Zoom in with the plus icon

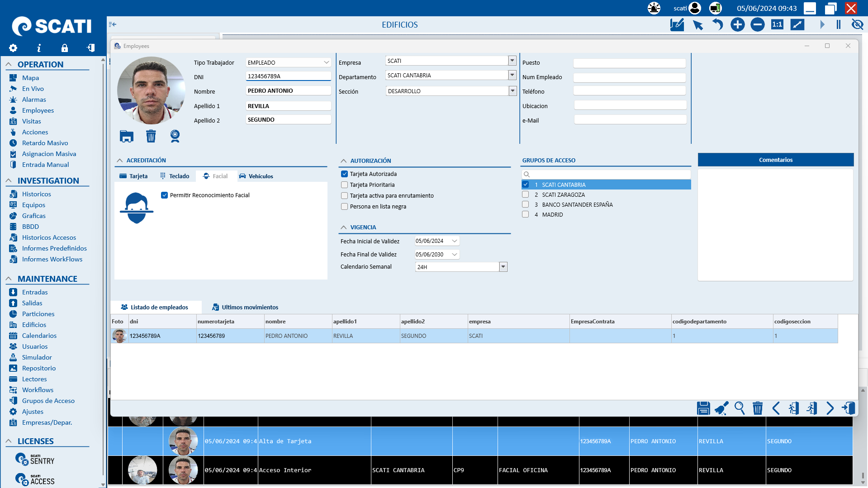click(738, 24)
